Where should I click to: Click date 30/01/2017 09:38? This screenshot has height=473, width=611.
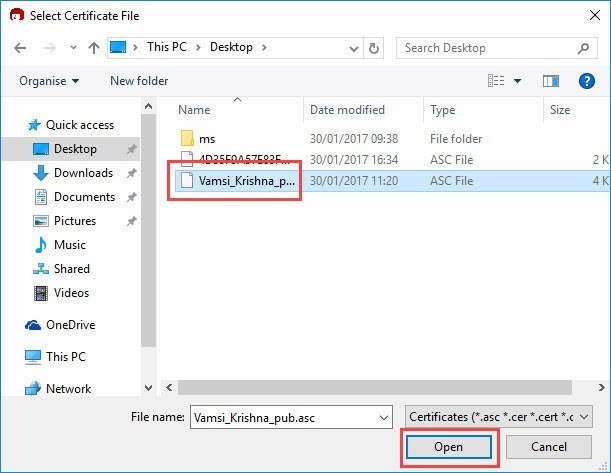tap(354, 139)
